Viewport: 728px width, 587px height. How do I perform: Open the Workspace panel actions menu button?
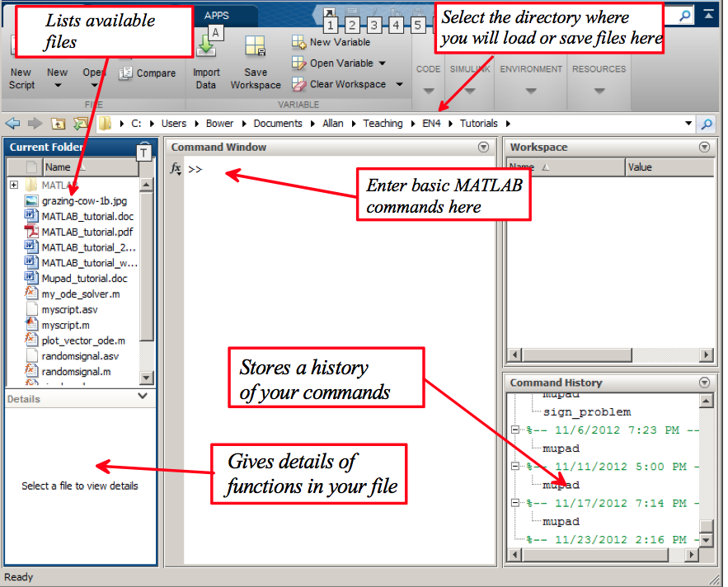click(704, 148)
